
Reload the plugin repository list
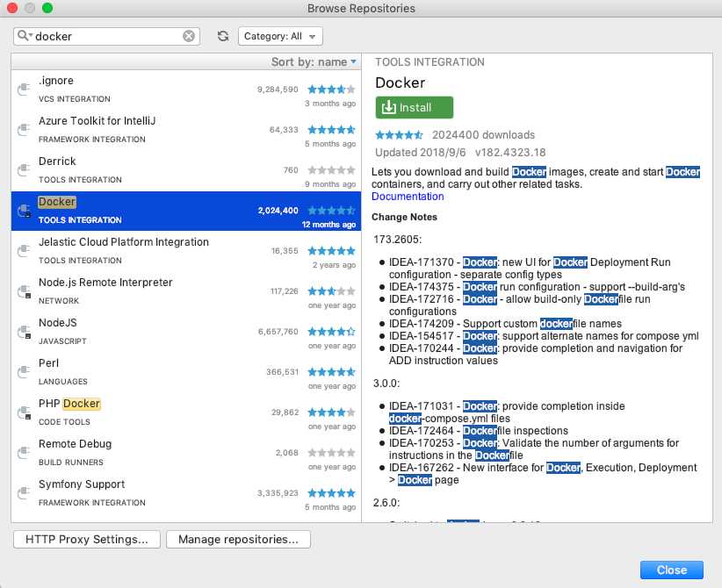click(x=223, y=36)
